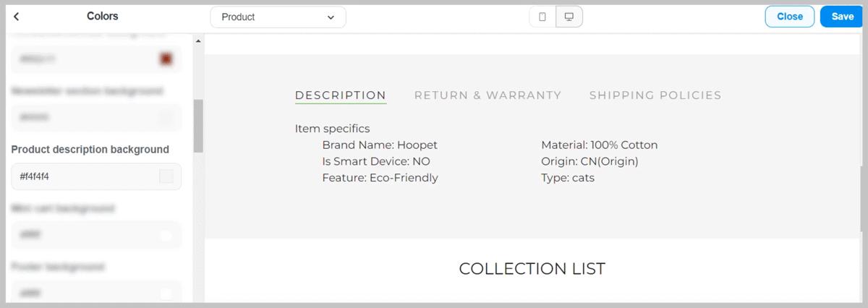868x308 pixels.
Task: Open the DESCRIPTION tab
Action: [x=341, y=95]
